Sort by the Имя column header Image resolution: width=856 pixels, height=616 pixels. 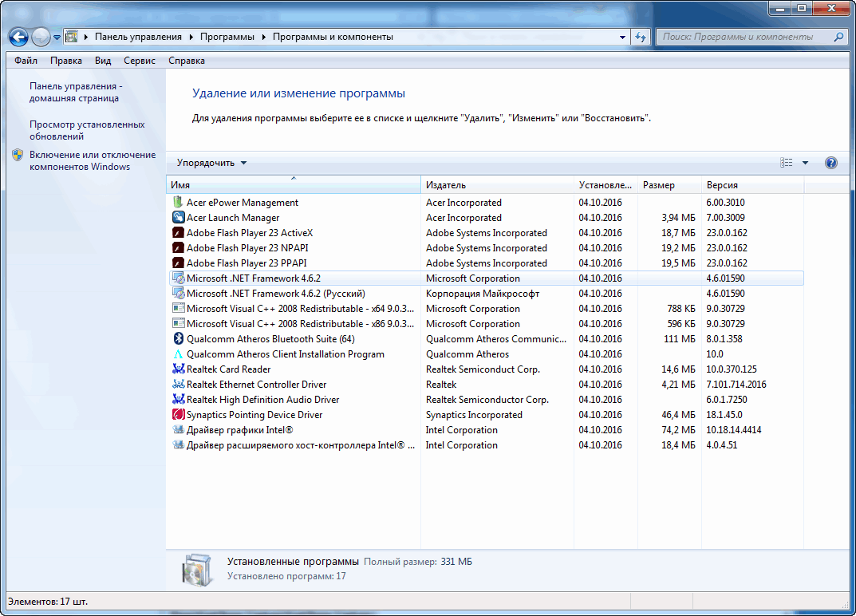pyautogui.click(x=293, y=184)
